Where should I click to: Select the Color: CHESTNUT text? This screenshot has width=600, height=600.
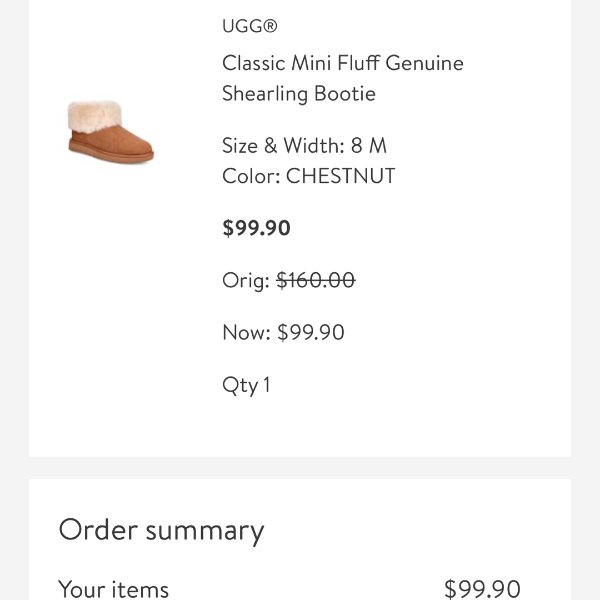tap(308, 176)
